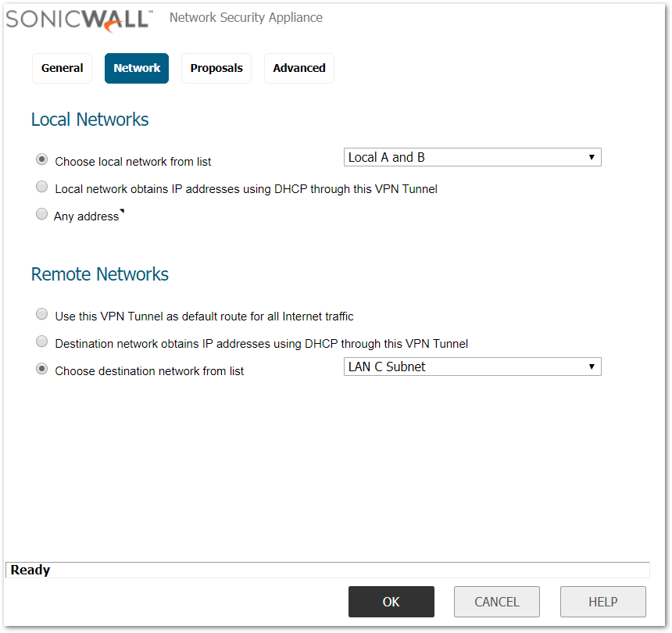The height and width of the screenshot is (633, 672).
Task: Click the Remote Networks heading
Action: pos(100,274)
